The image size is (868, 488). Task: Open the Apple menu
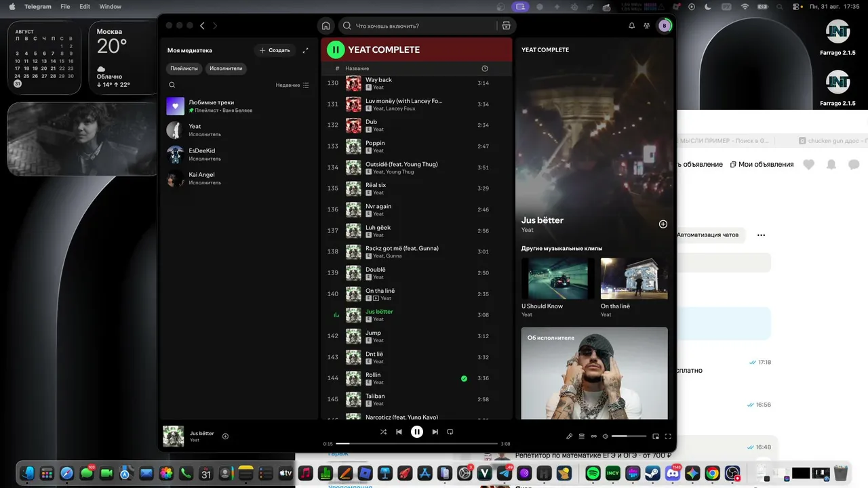pyautogui.click(x=12, y=7)
